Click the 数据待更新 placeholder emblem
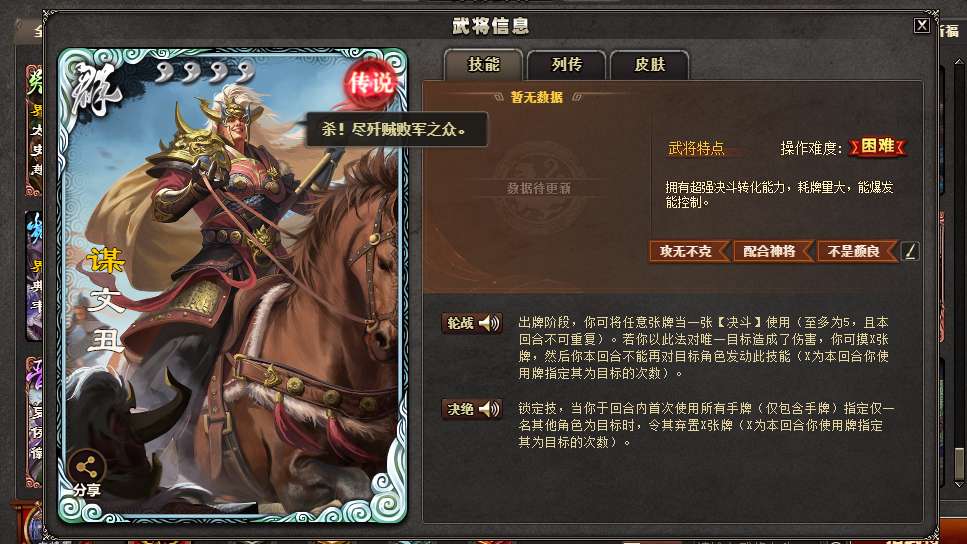Image resolution: width=967 pixels, height=544 pixels. click(538, 188)
